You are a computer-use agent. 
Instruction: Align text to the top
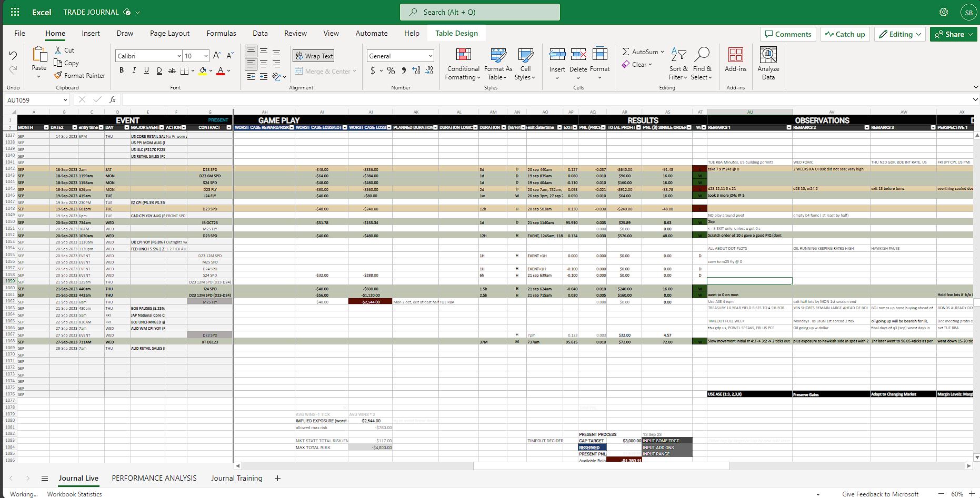tap(251, 52)
